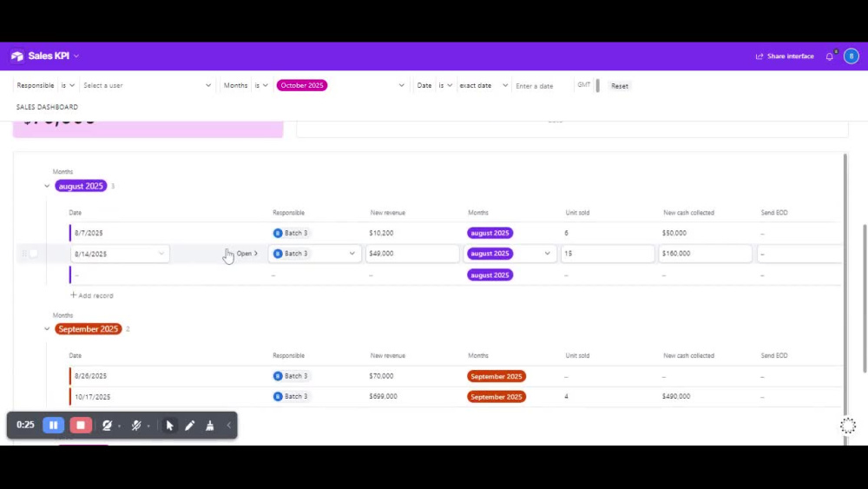The width and height of the screenshot is (868, 489).
Task: Stop the screen recording
Action: pyautogui.click(x=81, y=426)
